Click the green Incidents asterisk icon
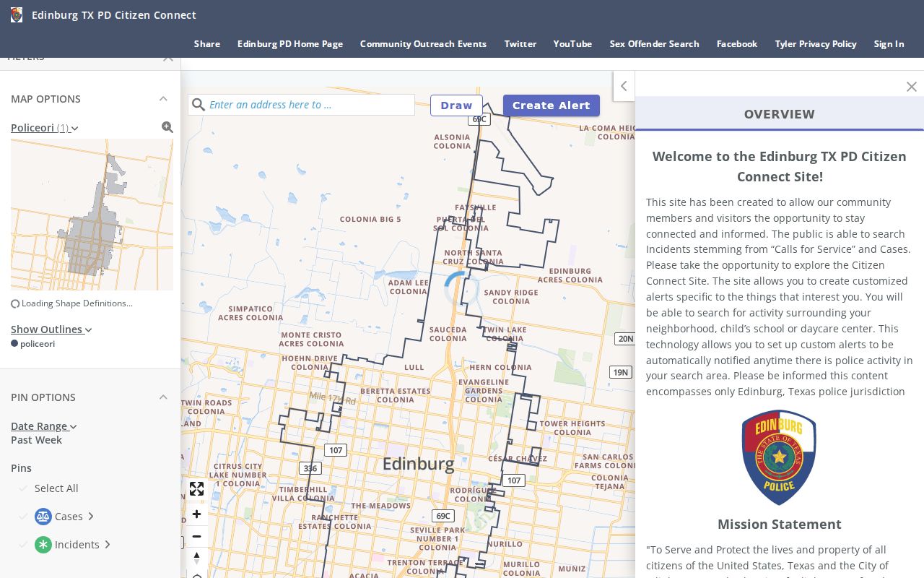 43,545
